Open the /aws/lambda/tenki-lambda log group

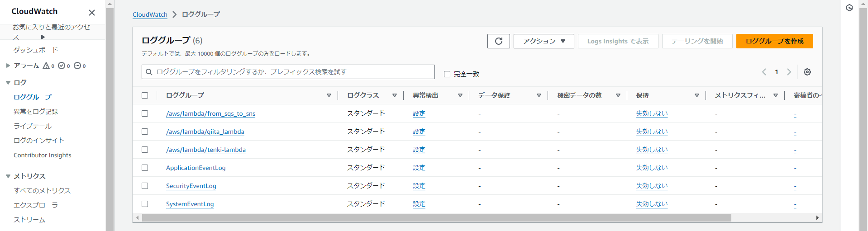[x=206, y=150]
